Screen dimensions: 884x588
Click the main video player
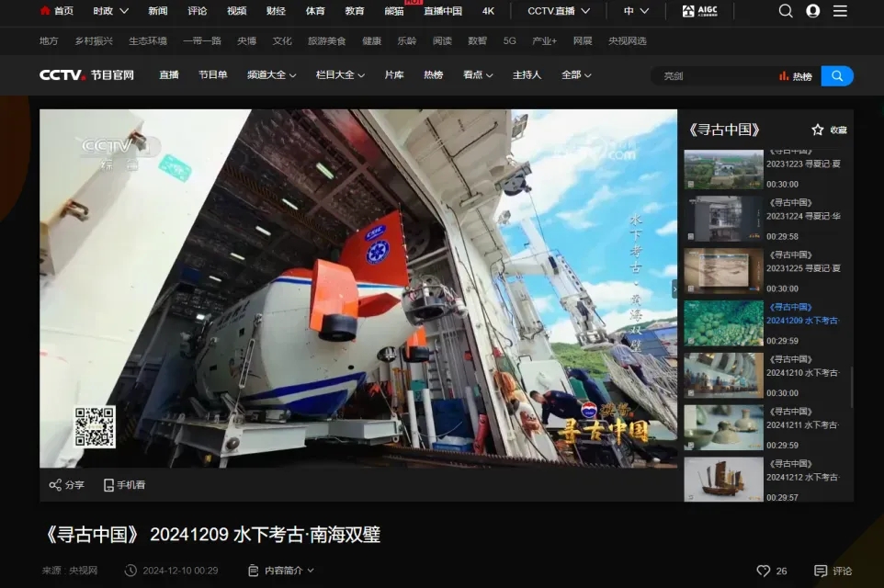(x=358, y=288)
